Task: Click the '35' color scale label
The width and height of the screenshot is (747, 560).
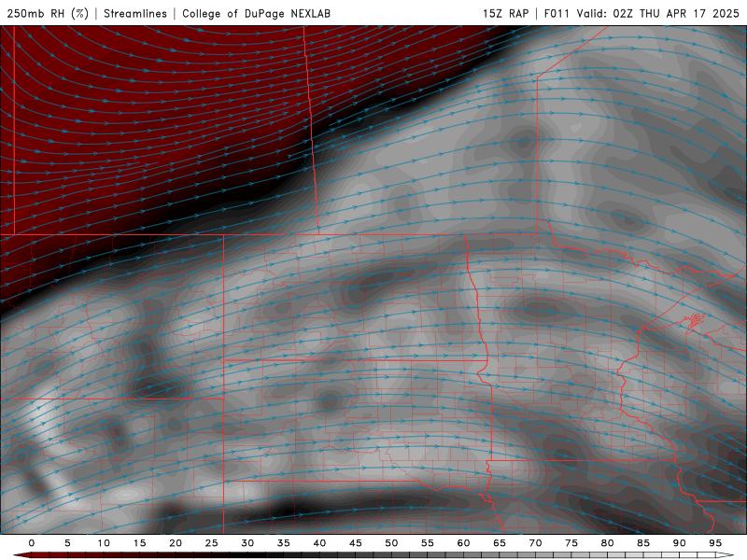Action: pos(284,543)
